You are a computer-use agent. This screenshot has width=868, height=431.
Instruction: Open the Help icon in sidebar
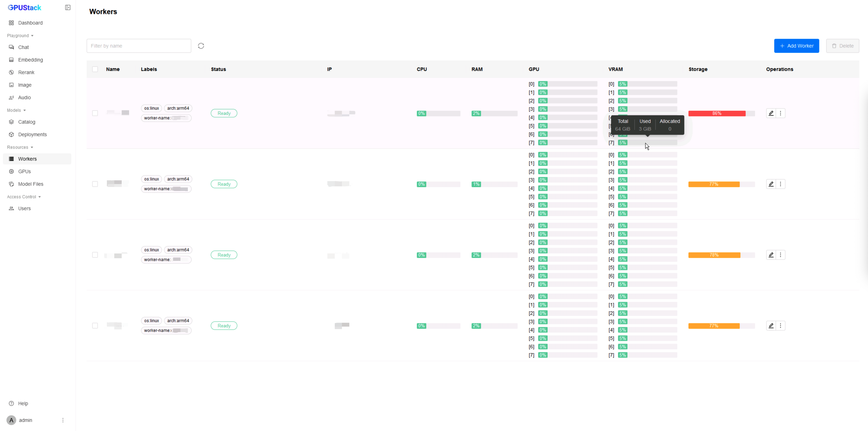[x=12, y=403]
